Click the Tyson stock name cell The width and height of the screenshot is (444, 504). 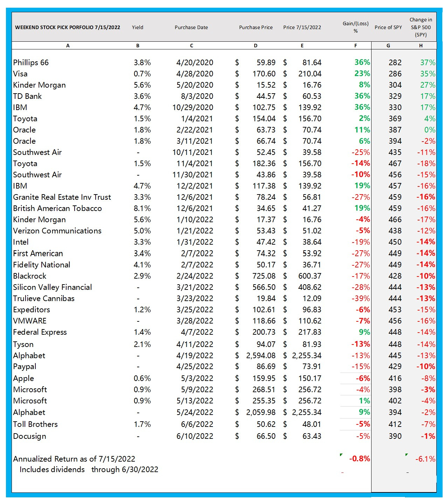pyautogui.click(x=23, y=344)
